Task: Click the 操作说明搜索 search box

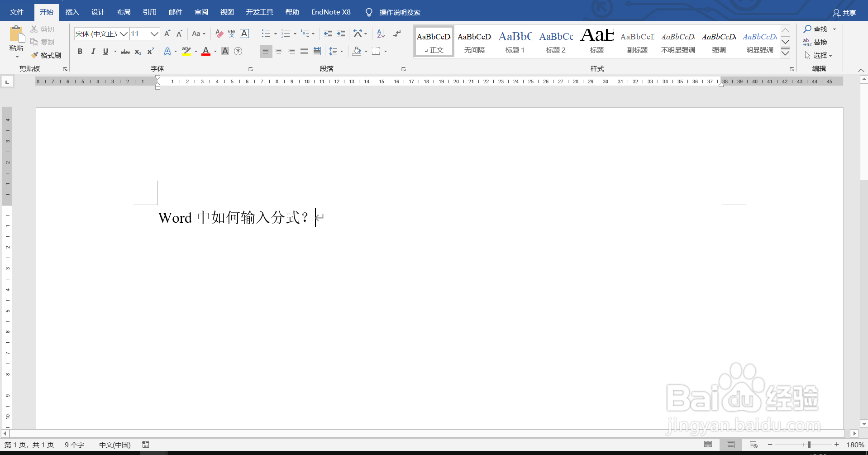Action: (400, 12)
